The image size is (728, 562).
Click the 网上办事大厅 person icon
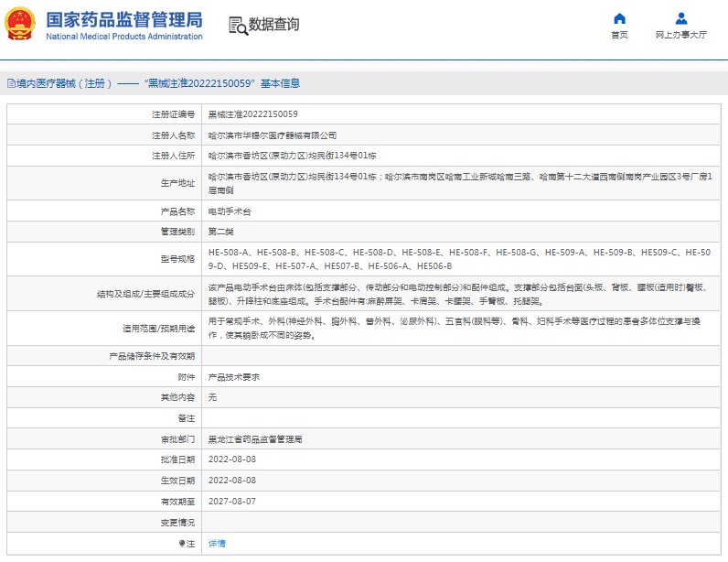pyautogui.click(x=680, y=18)
